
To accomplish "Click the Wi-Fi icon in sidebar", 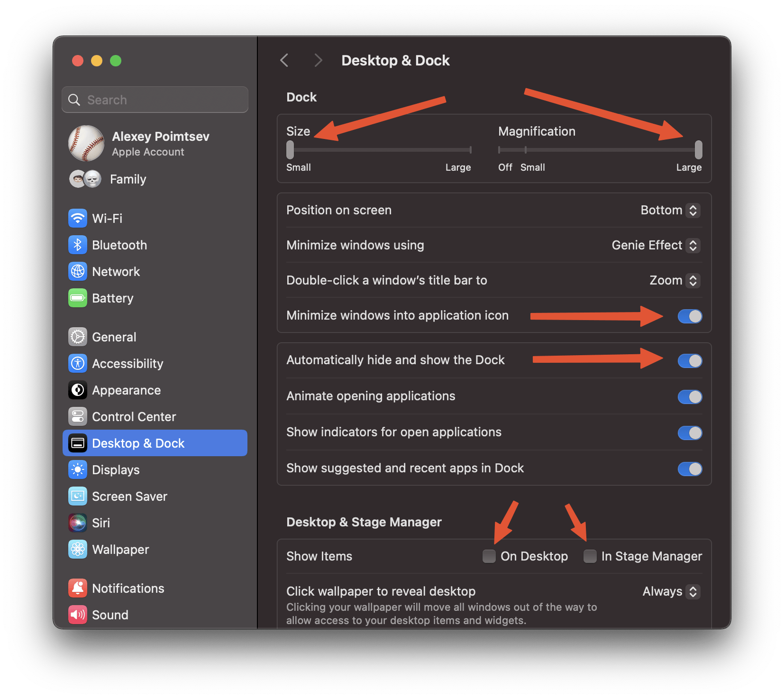I will click(x=78, y=219).
